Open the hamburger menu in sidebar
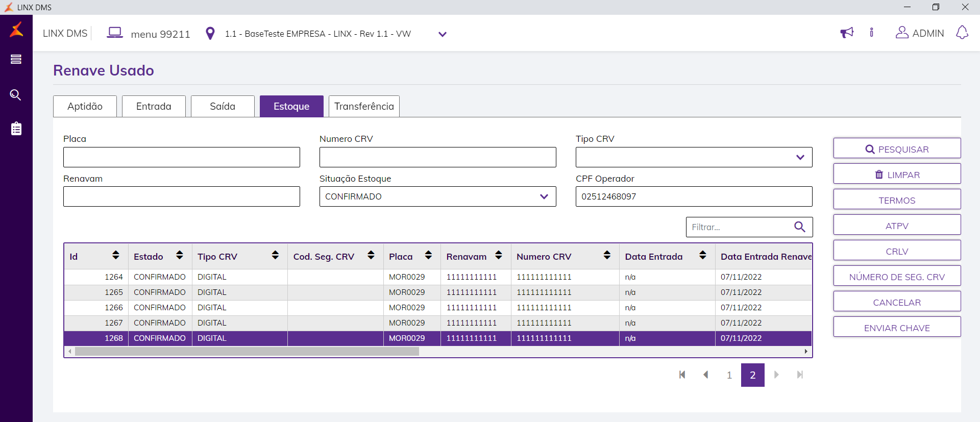The height and width of the screenshot is (422, 980). (x=16, y=59)
